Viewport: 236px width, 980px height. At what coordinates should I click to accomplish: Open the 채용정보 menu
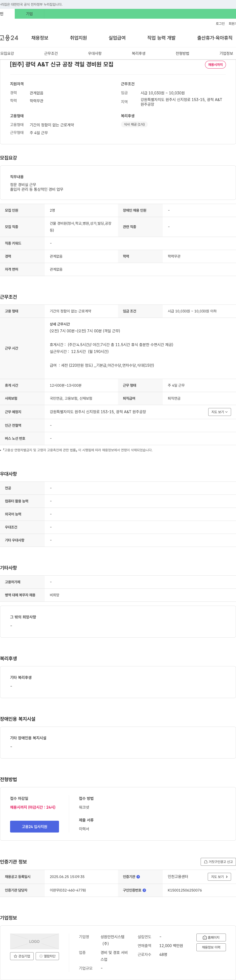40,38
